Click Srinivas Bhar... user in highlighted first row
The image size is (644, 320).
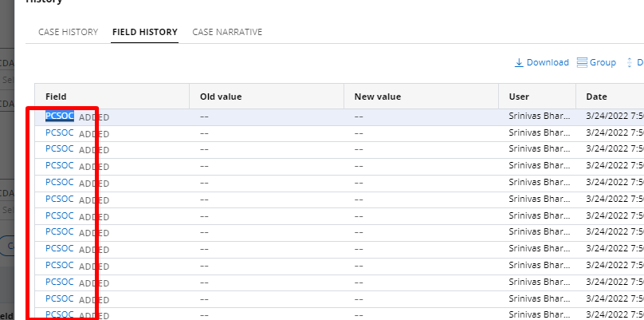point(540,117)
